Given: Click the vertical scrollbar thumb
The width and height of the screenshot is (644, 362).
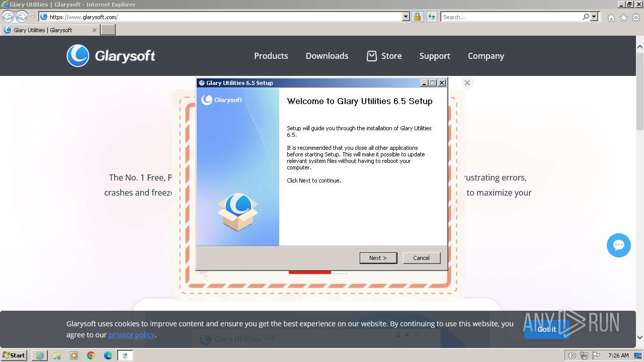Looking at the screenshot, I should 640,90.
